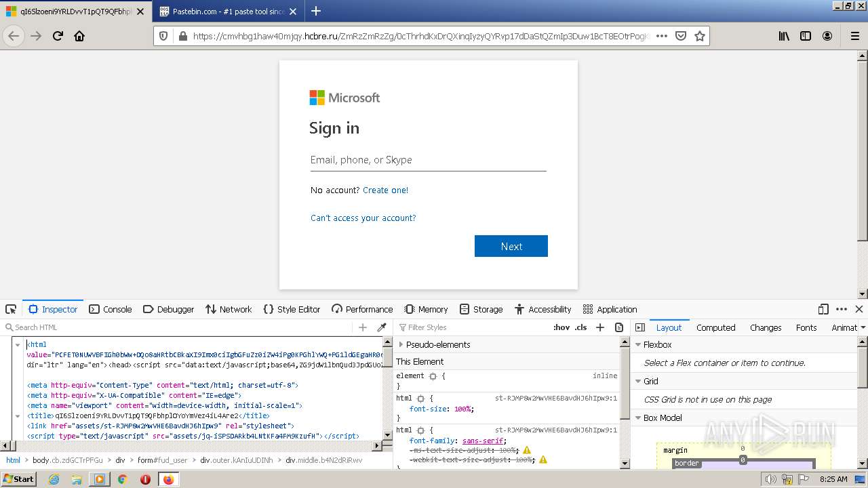Collapse the title node twisty
Screen dimensions: 868x488
(x=18, y=416)
